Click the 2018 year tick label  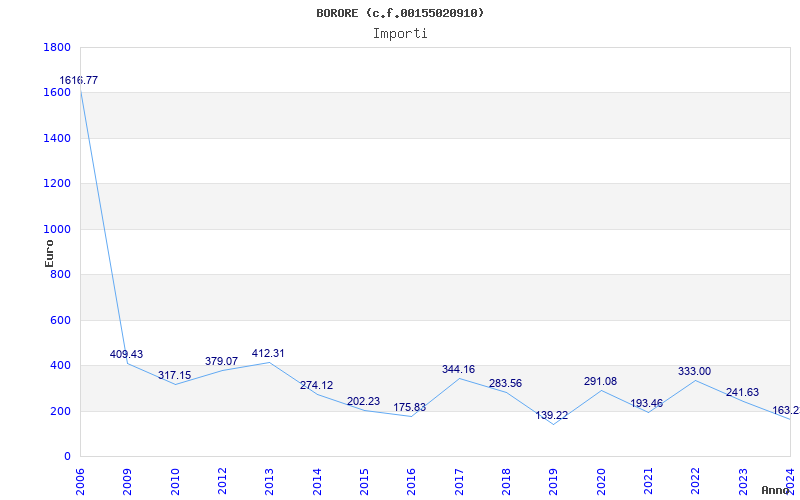[x=506, y=482]
